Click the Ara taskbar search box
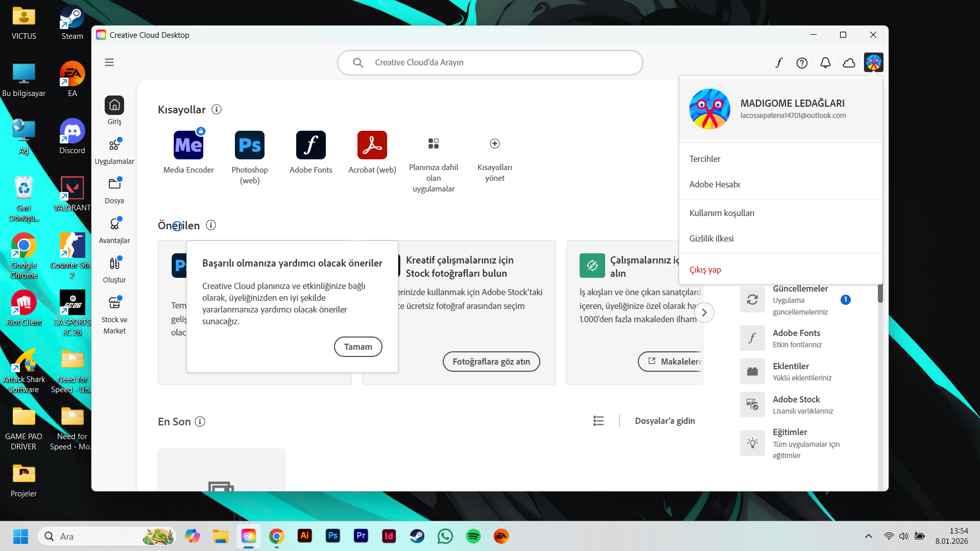The width and height of the screenshot is (980, 551). point(107,536)
